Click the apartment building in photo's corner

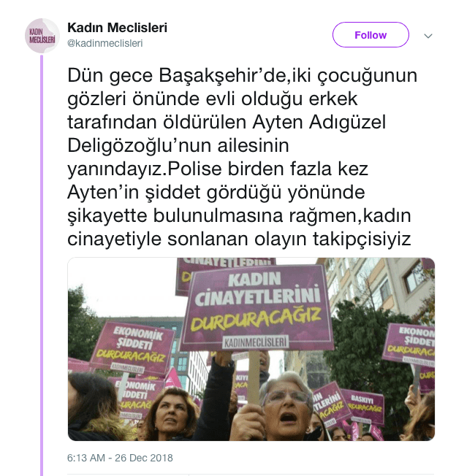tap(383, 285)
